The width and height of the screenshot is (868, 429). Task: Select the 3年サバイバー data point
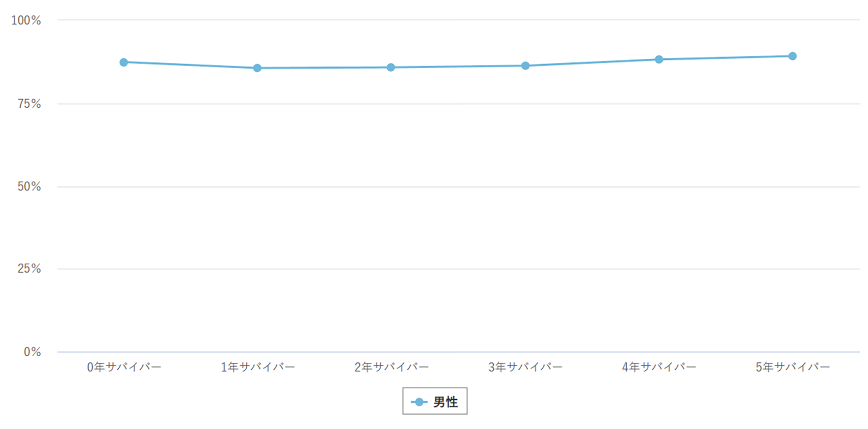525,66
